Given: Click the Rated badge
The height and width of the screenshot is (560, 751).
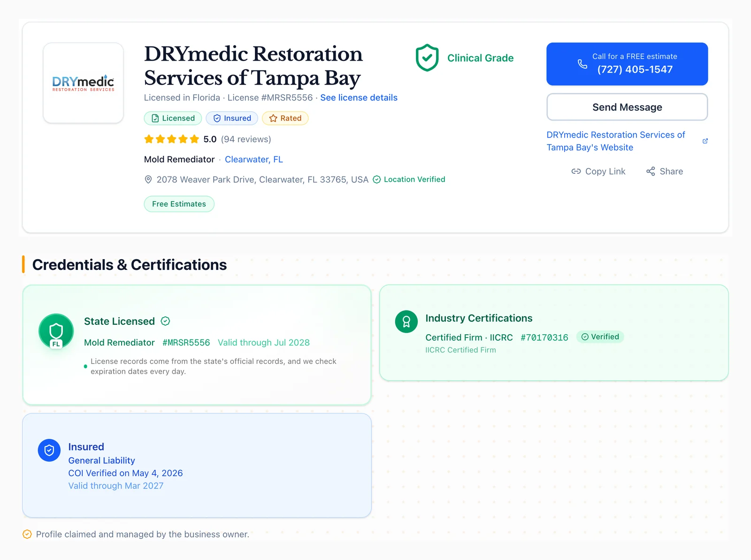Looking at the screenshot, I should coord(285,118).
